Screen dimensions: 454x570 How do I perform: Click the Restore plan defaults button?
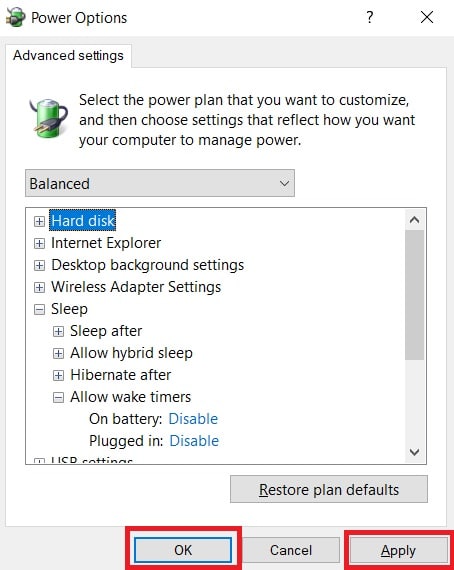pyautogui.click(x=329, y=489)
